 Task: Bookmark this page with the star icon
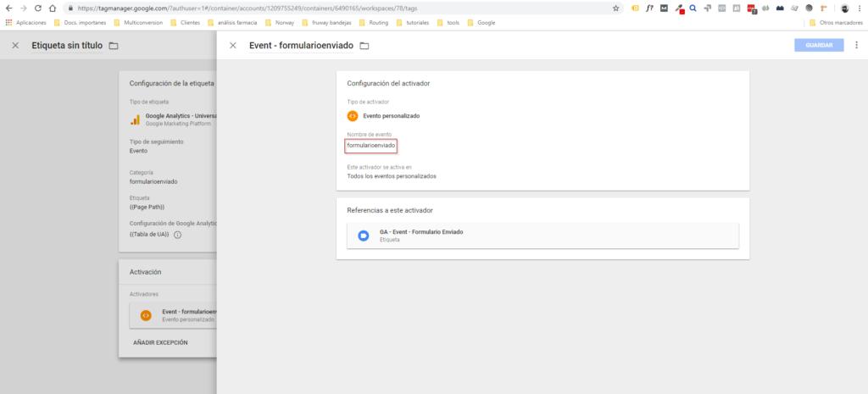[x=615, y=8]
